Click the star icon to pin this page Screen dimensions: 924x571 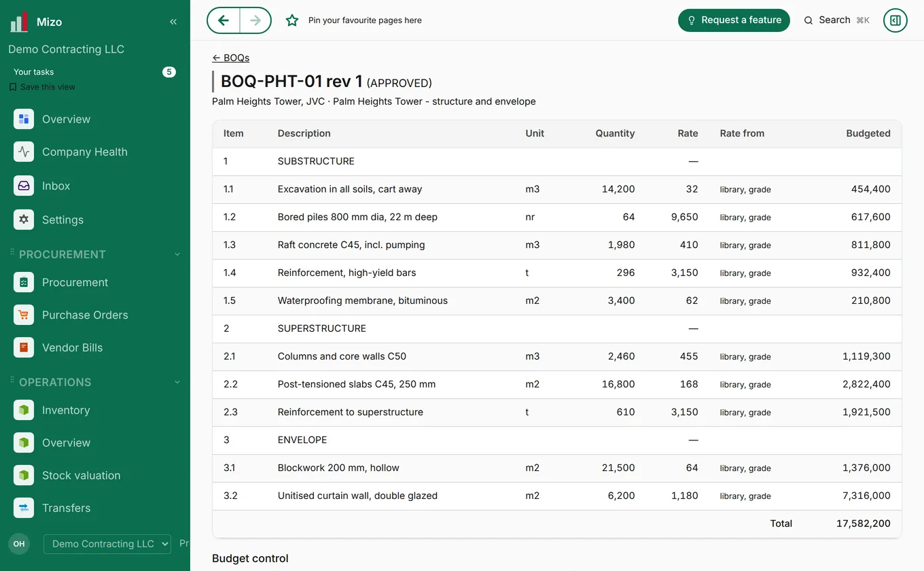pyautogui.click(x=292, y=20)
